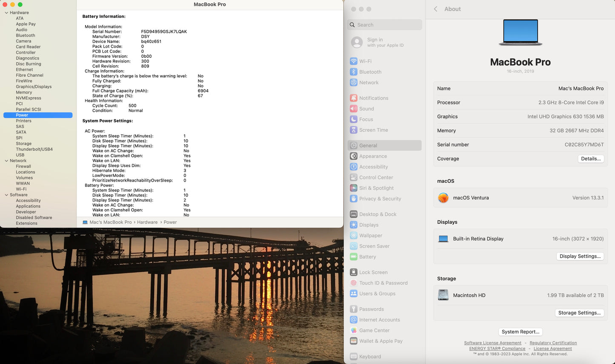Open the Game Center icon
This screenshot has height=364, width=615.
point(353,330)
